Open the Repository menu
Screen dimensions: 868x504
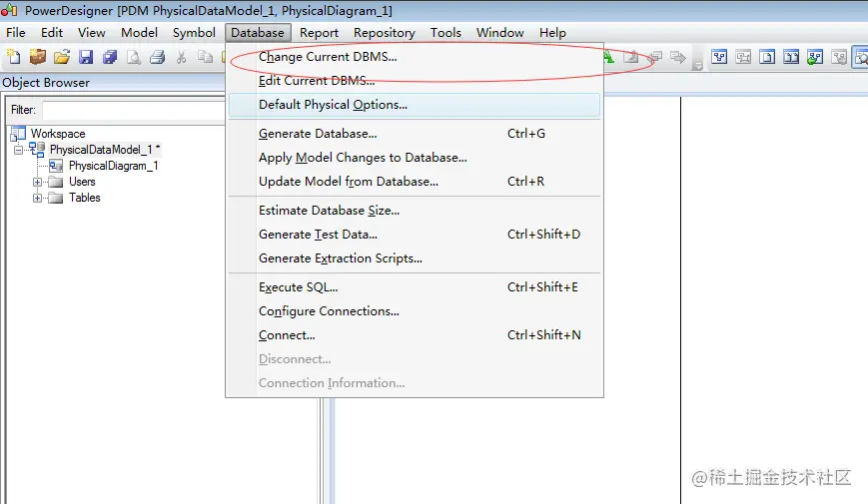385,33
